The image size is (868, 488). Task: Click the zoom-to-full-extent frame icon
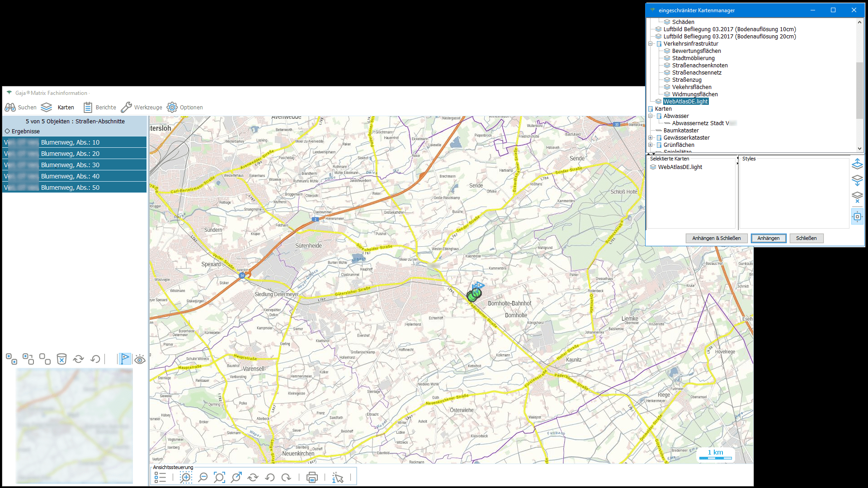(x=219, y=477)
